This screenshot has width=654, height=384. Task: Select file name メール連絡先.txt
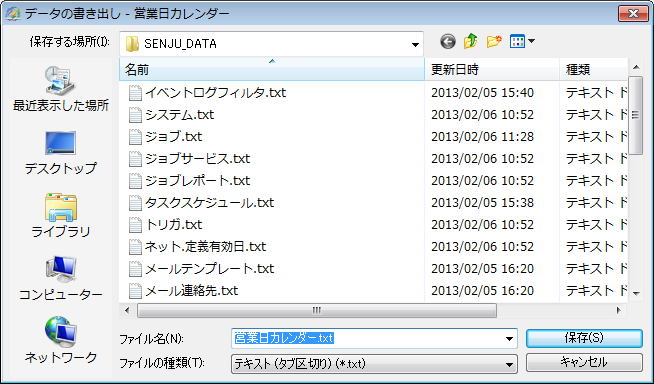(191, 291)
